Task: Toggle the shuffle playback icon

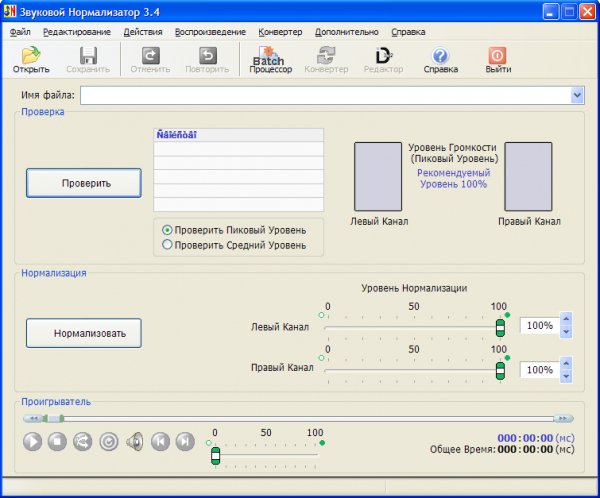Action: point(83,442)
